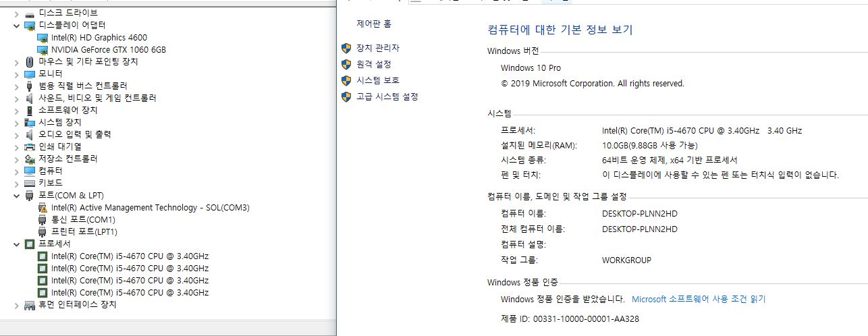Screen dimensions: 868x336
Task: Click the processor value i5-4670 3.40 GHz
Action: (702, 130)
